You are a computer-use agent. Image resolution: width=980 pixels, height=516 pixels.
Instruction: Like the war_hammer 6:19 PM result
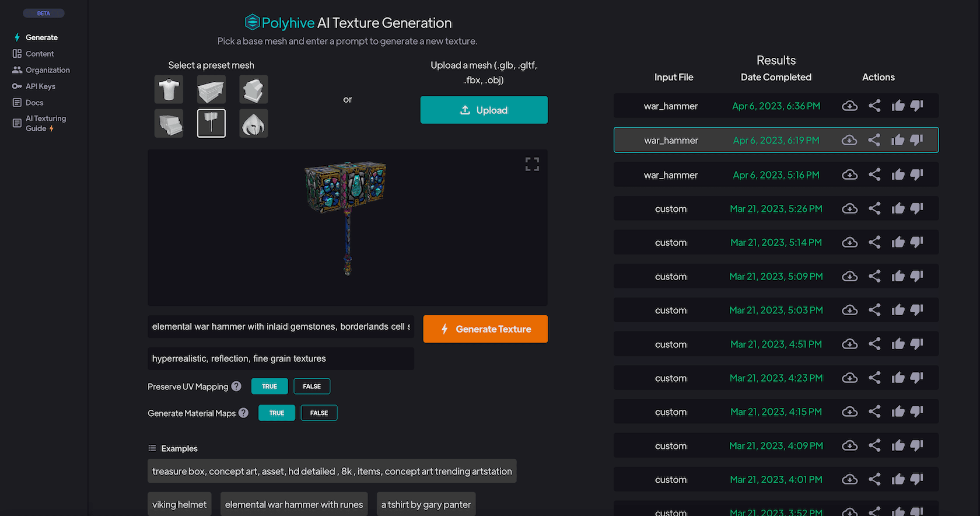[898, 140]
